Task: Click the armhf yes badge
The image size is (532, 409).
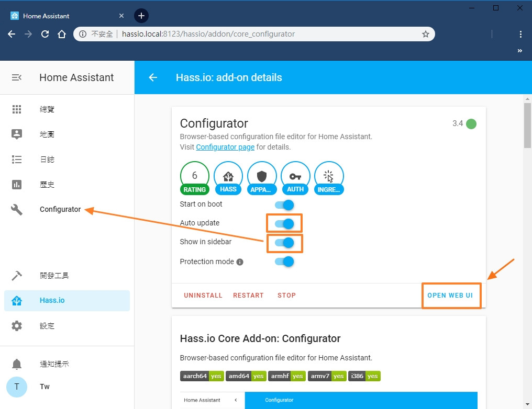Action: (x=287, y=376)
